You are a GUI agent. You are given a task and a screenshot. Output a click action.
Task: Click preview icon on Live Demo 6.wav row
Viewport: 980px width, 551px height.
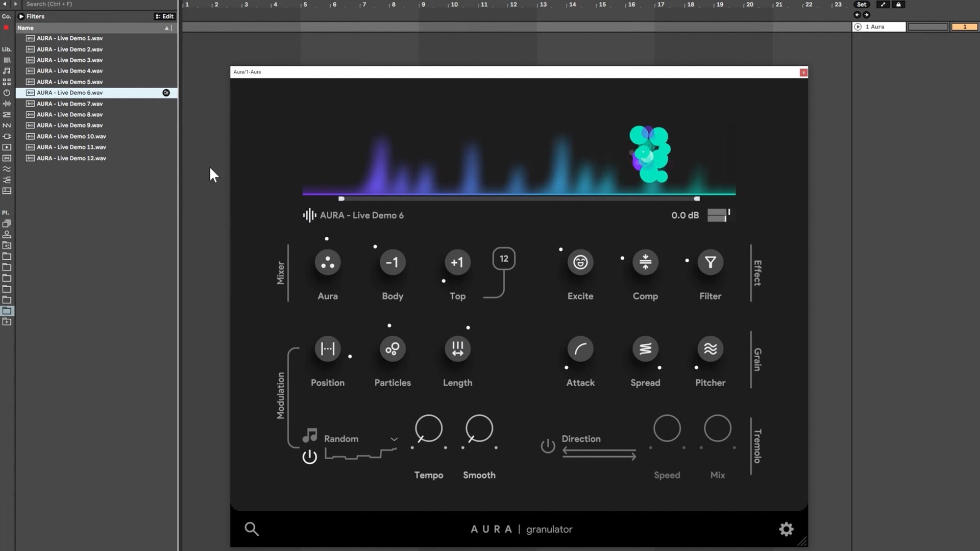tap(166, 93)
